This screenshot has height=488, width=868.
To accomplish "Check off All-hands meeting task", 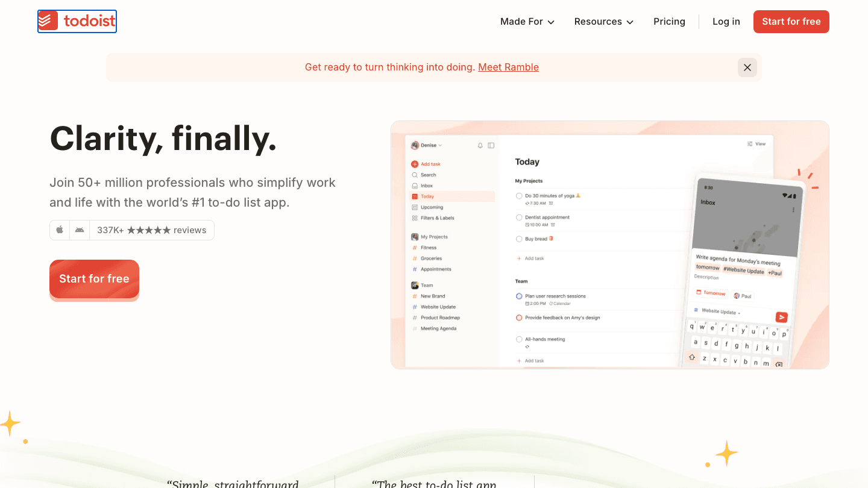I will [x=519, y=340].
